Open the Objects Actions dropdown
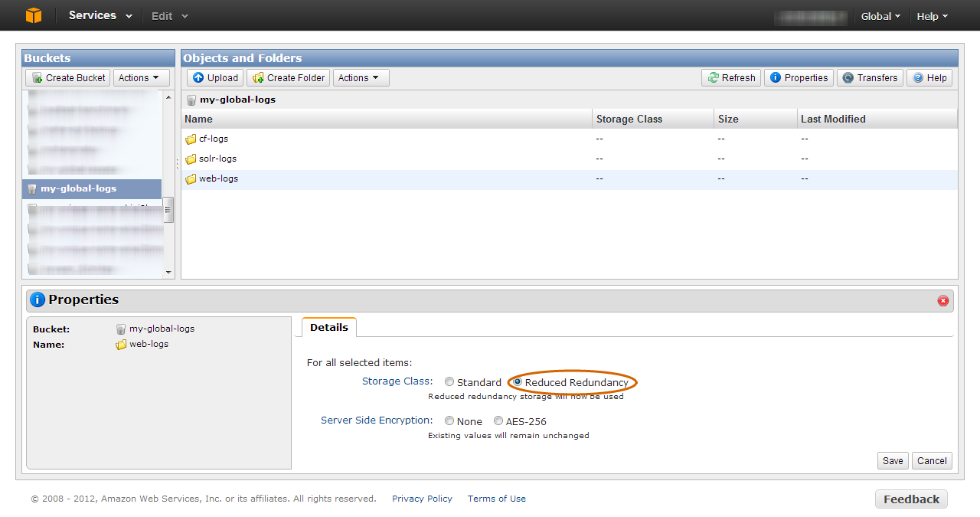 [x=361, y=77]
